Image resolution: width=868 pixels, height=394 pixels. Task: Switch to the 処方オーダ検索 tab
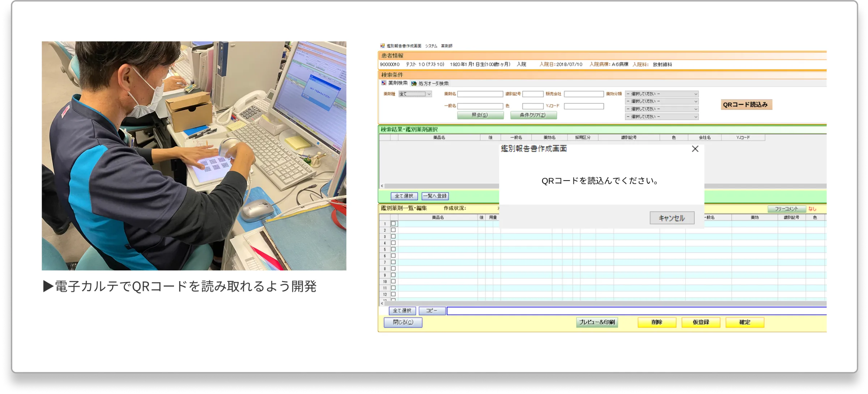point(433,84)
